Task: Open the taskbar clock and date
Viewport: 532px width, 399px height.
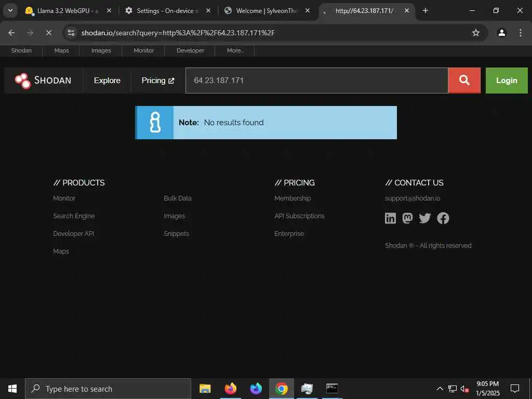Action: [487, 389]
